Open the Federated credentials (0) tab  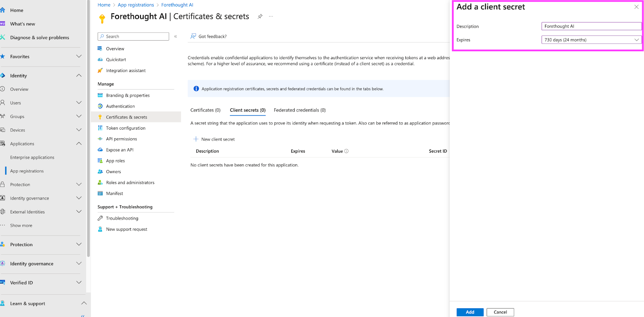299,110
